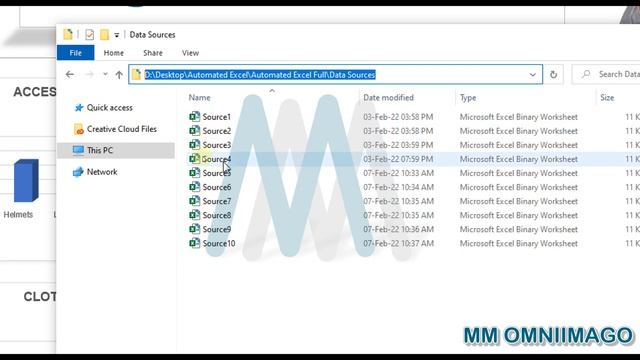Screen dimensions: 640x360
Task: Select Quick access in navigation pane
Action: coord(109,108)
